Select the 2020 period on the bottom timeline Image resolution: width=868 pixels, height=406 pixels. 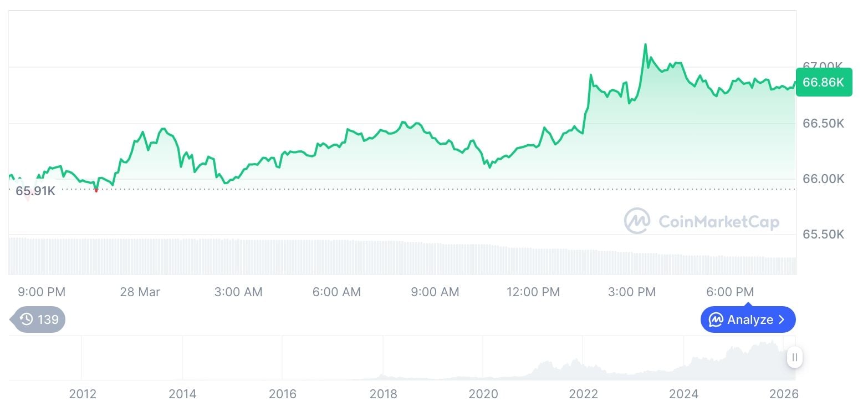pyautogui.click(x=484, y=394)
